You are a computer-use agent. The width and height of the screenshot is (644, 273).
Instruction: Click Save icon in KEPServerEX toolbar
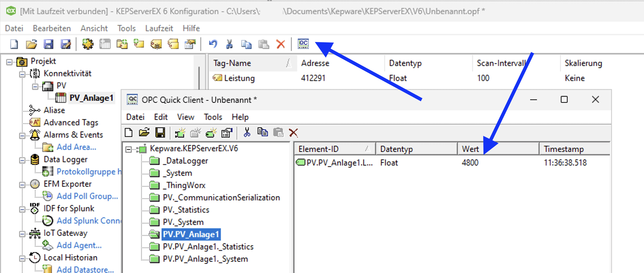[48, 44]
